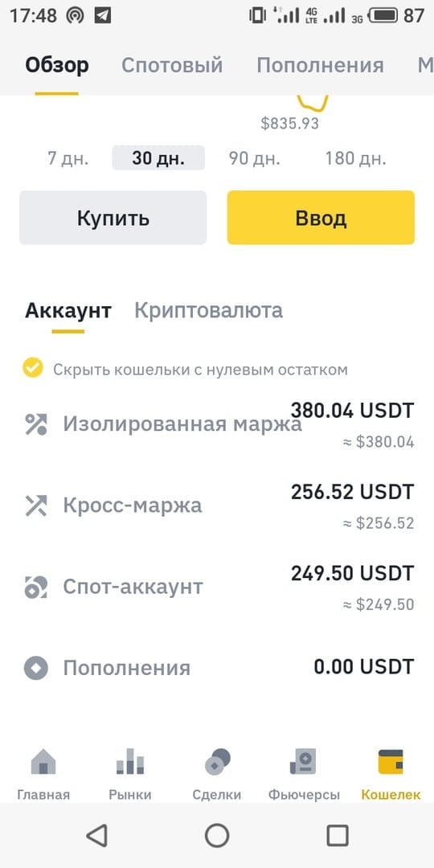434x868 pixels.
Task: Tap the Кросс-маржа crossed arrows icon
Action: [x=36, y=506]
